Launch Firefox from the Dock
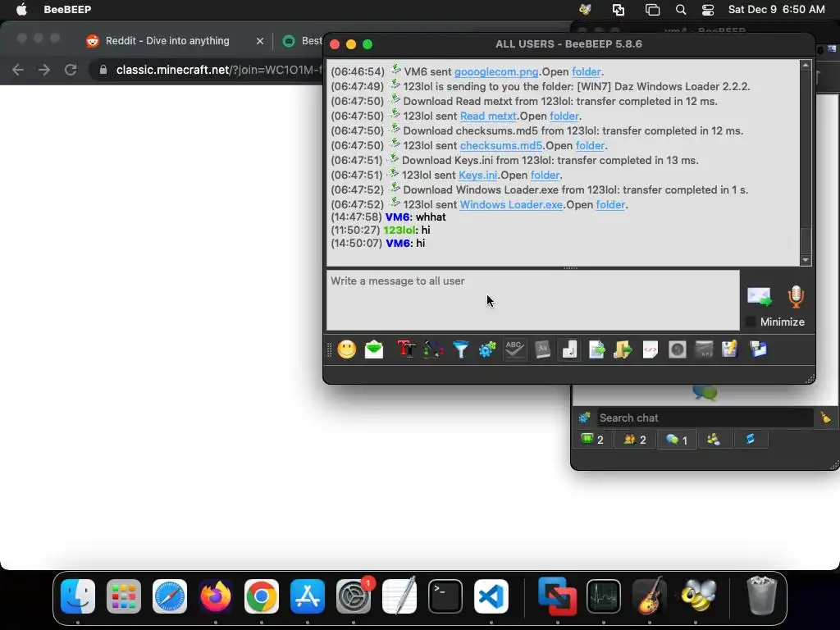The height and width of the screenshot is (630, 840). pyautogui.click(x=216, y=596)
